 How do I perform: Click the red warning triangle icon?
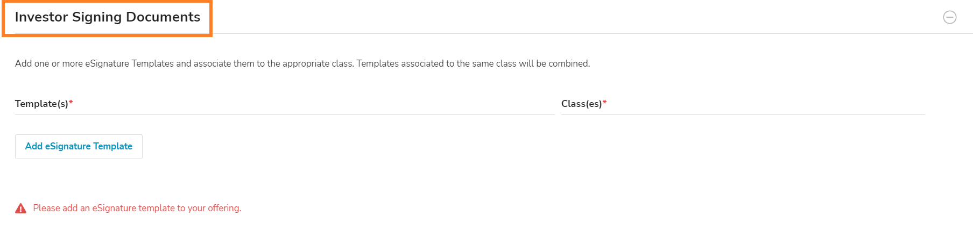21,209
